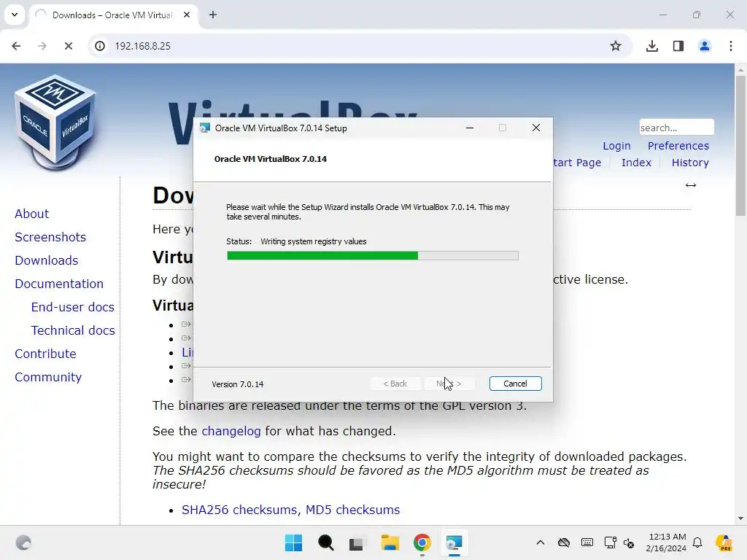This screenshot has height=560, width=747.
Task: Open End-user docs link
Action: (x=73, y=307)
